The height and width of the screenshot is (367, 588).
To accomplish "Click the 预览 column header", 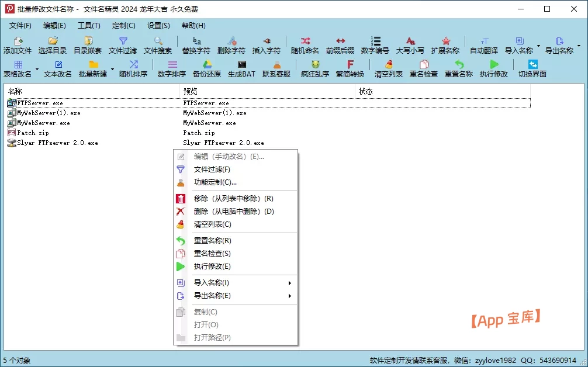I will pos(267,91).
